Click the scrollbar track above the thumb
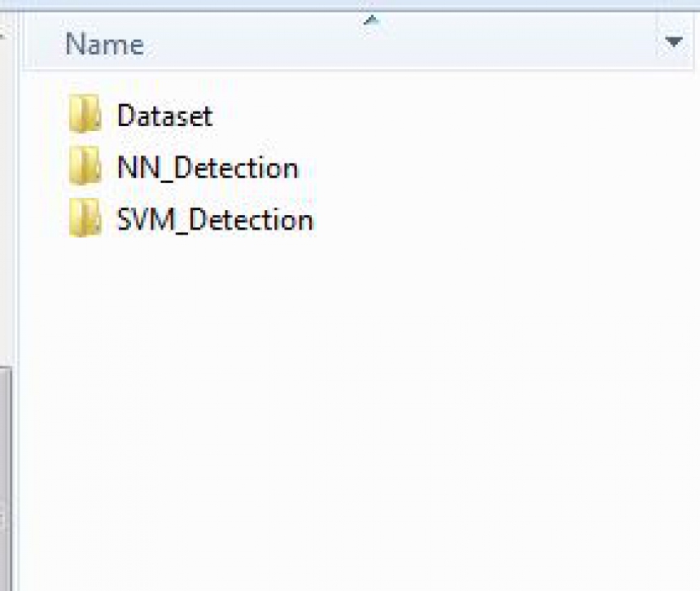The width and height of the screenshot is (700, 591). point(6,201)
